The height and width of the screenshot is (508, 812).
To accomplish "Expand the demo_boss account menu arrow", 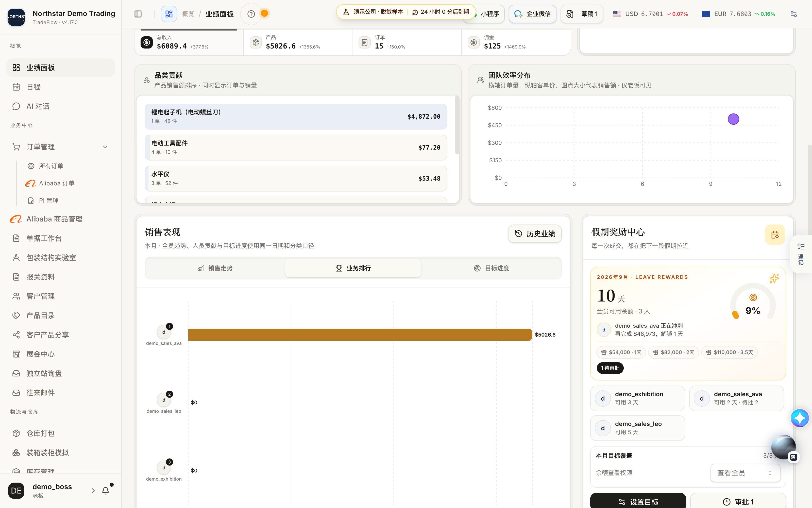I will coord(93,490).
